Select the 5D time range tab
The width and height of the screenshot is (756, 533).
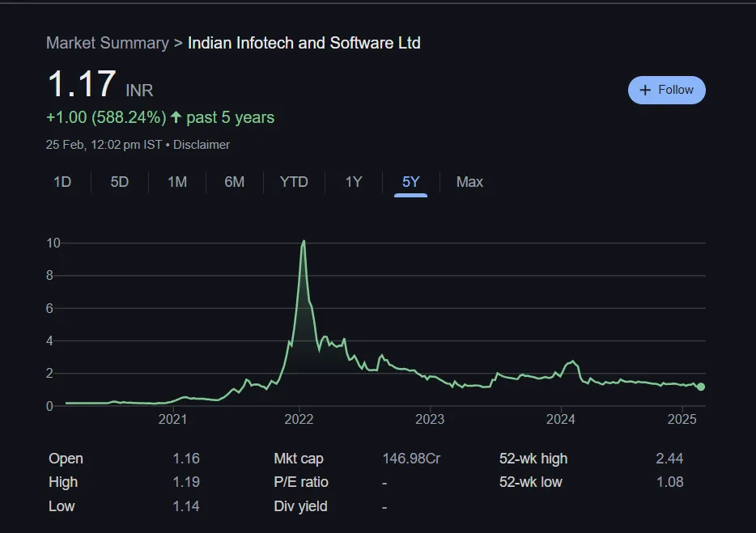[x=120, y=182]
